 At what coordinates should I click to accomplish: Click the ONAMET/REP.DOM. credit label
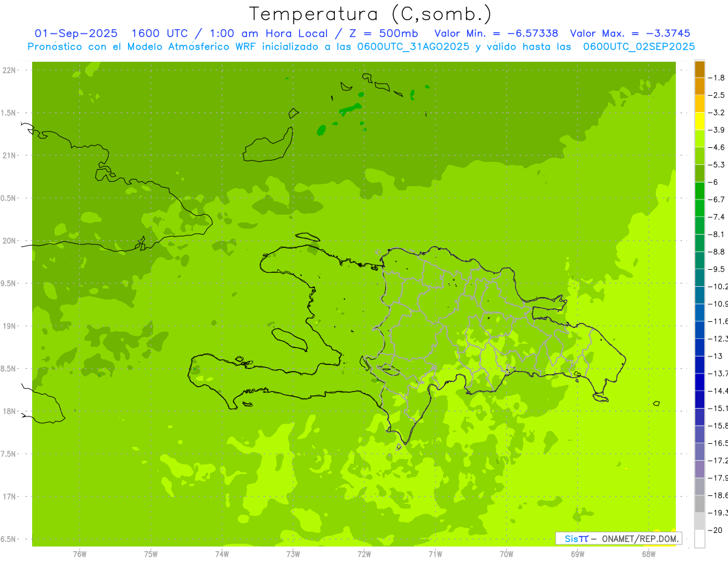coord(640,538)
